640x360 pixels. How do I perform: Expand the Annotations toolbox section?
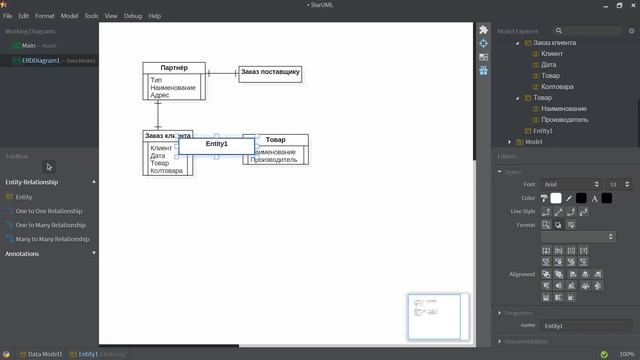pyautogui.click(x=94, y=253)
